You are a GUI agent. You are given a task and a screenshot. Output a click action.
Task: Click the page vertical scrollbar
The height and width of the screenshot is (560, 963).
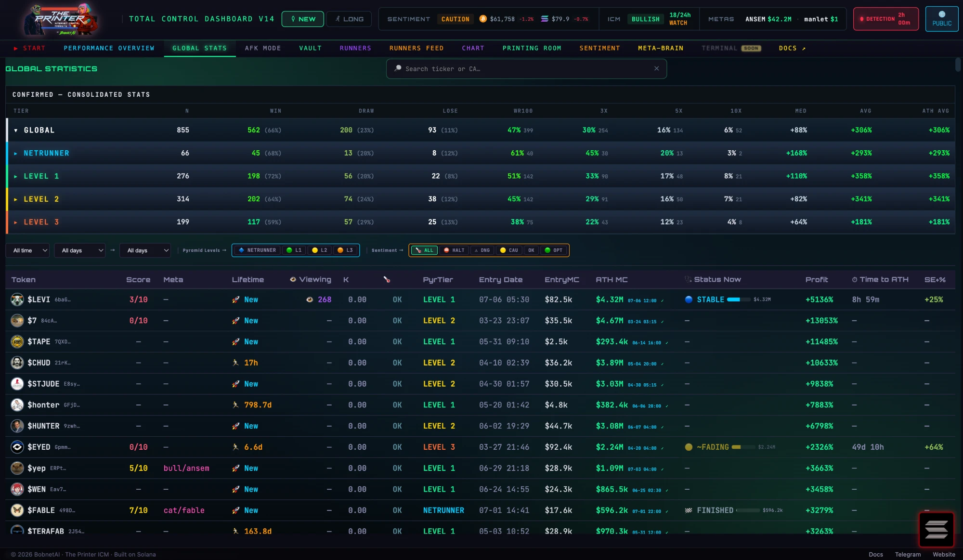click(958, 65)
